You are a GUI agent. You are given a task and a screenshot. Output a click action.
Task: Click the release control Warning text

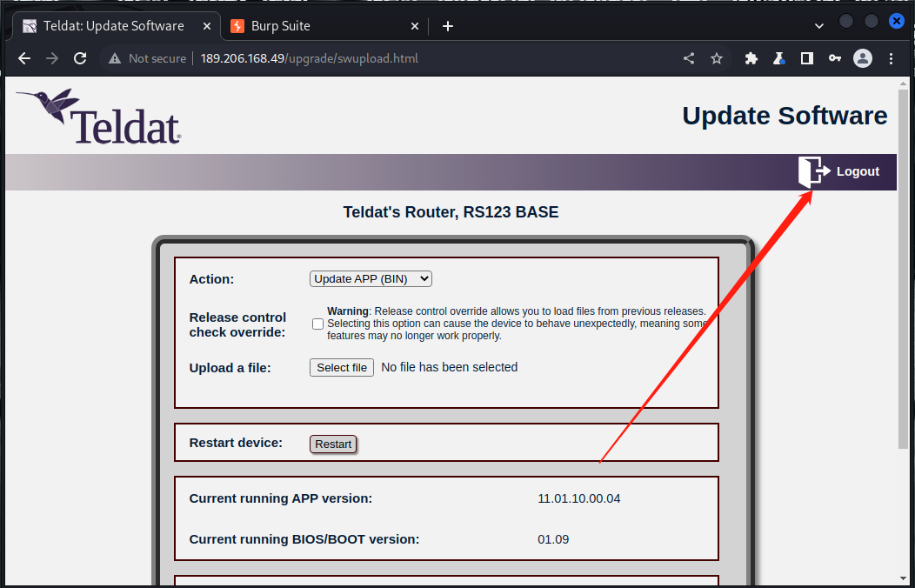point(517,324)
